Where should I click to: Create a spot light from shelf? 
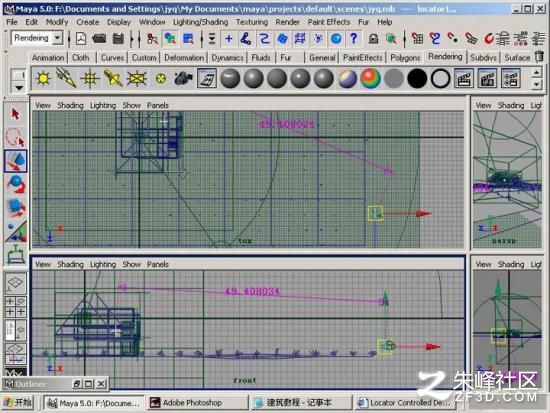pos(113,78)
